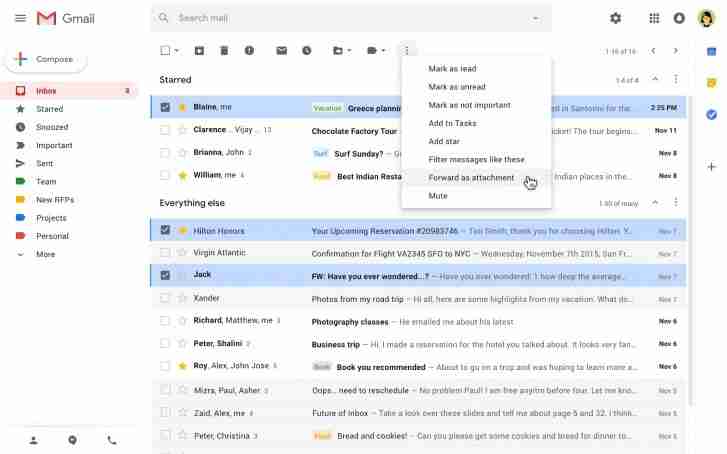
Task: Archive the selected messages
Action: point(199,51)
